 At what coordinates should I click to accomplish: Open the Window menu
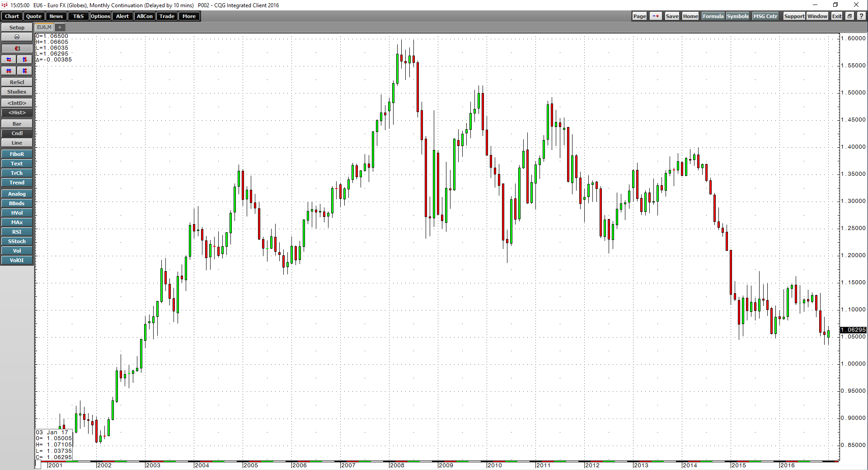click(817, 16)
